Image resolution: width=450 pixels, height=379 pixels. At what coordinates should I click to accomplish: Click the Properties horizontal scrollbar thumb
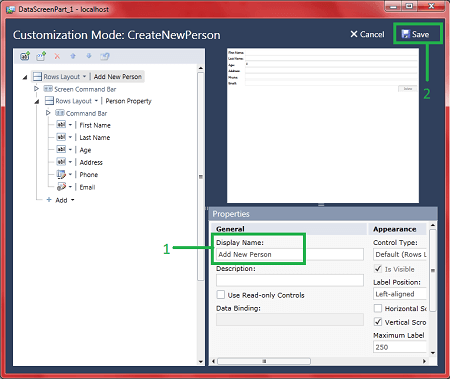[264, 361]
